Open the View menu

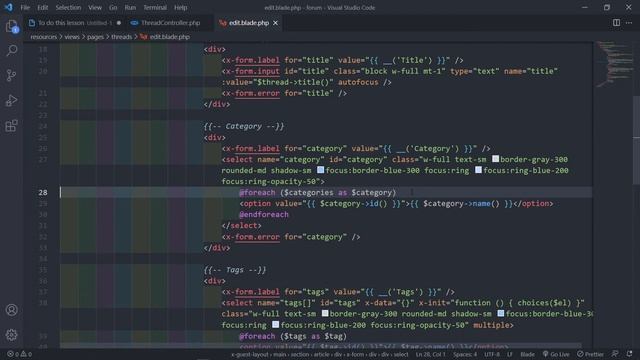(x=95, y=7)
